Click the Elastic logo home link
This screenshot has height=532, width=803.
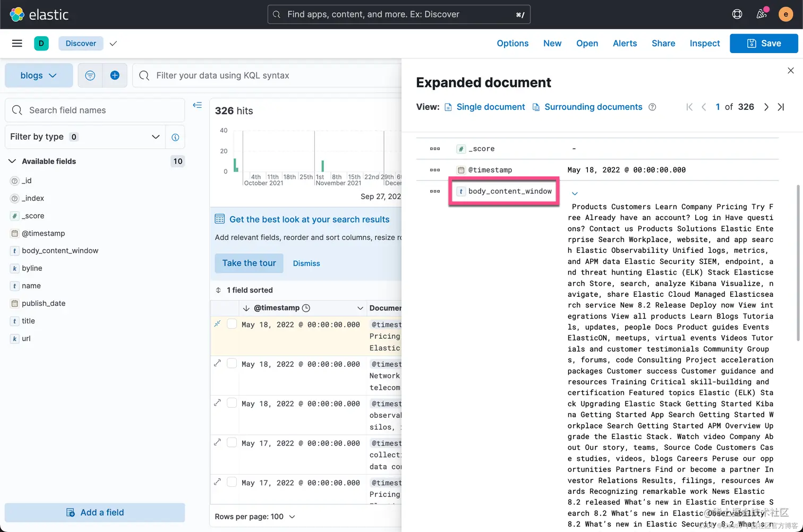(x=39, y=14)
